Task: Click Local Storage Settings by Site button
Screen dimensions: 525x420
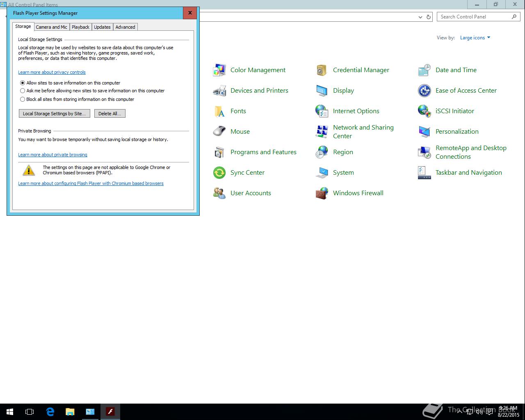Action: 55,114
